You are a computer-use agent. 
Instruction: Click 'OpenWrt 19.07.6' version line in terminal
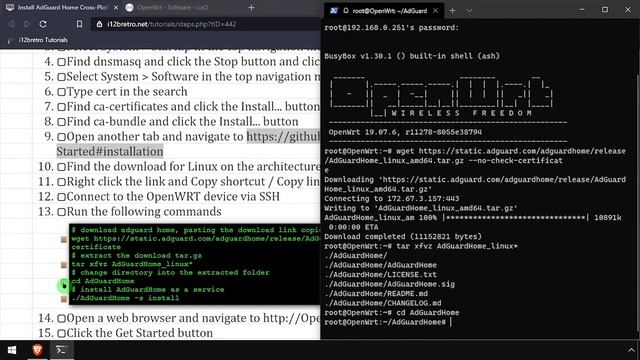click(405, 132)
